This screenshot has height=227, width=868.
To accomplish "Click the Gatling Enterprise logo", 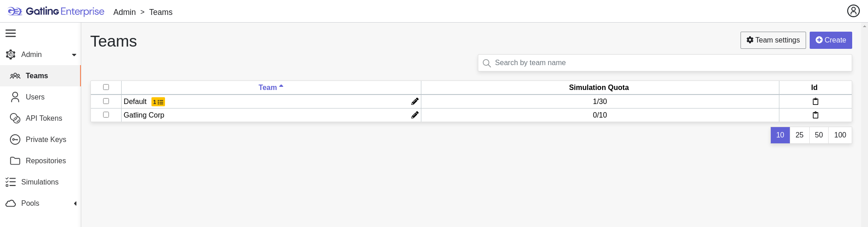I will click(x=56, y=12).
